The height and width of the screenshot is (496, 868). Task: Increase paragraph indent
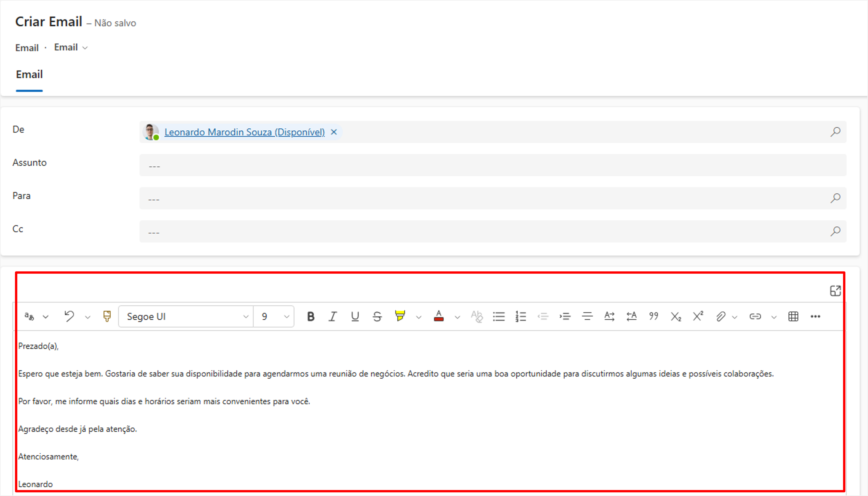[565, 316]
